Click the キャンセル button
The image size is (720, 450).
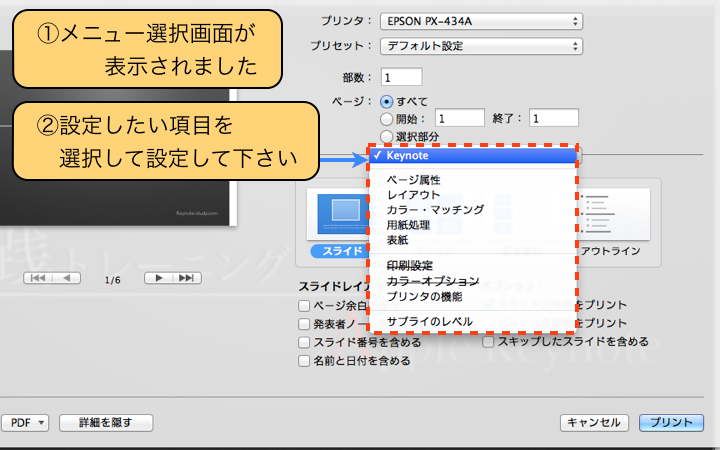(x=595, y=423)
